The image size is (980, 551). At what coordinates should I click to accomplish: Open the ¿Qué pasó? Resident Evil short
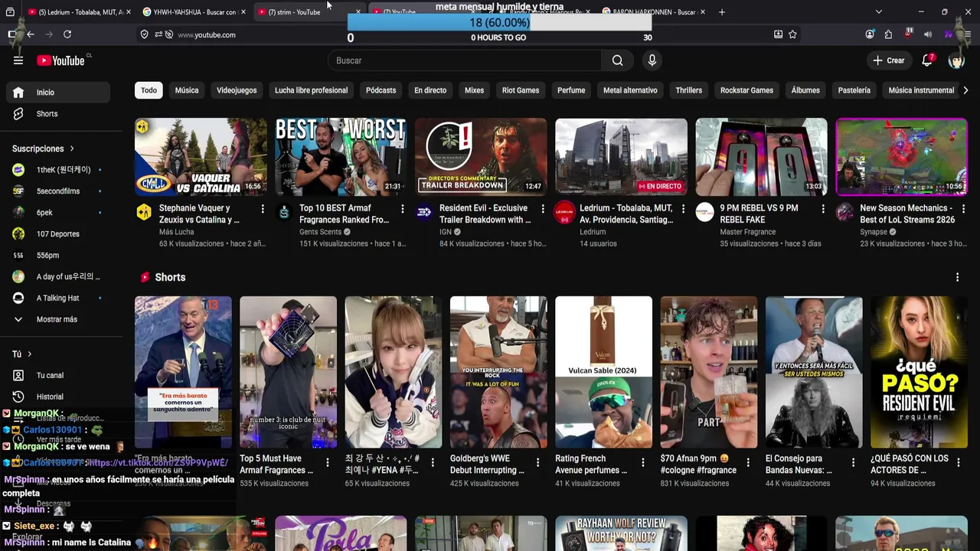[919, 372]
